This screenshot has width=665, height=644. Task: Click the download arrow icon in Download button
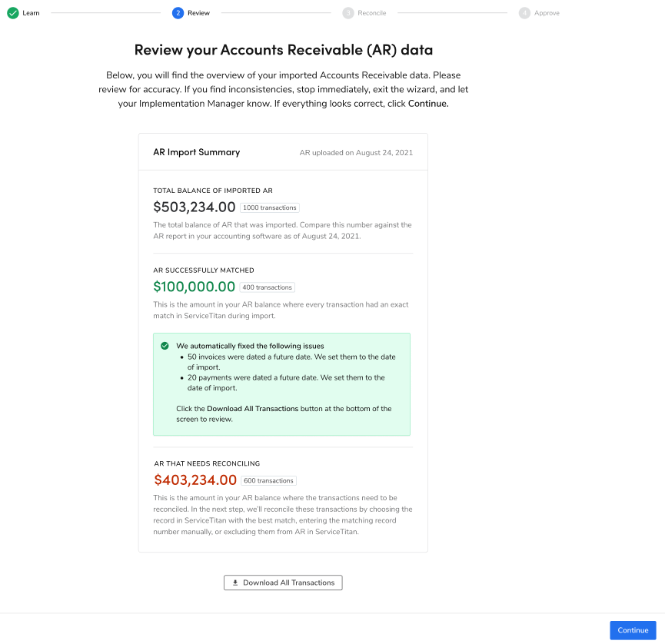235,583
